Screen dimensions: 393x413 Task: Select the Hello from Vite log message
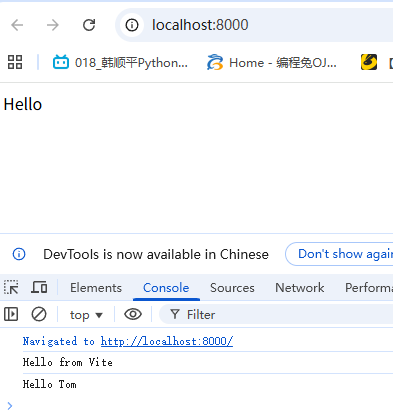point(68,362)
